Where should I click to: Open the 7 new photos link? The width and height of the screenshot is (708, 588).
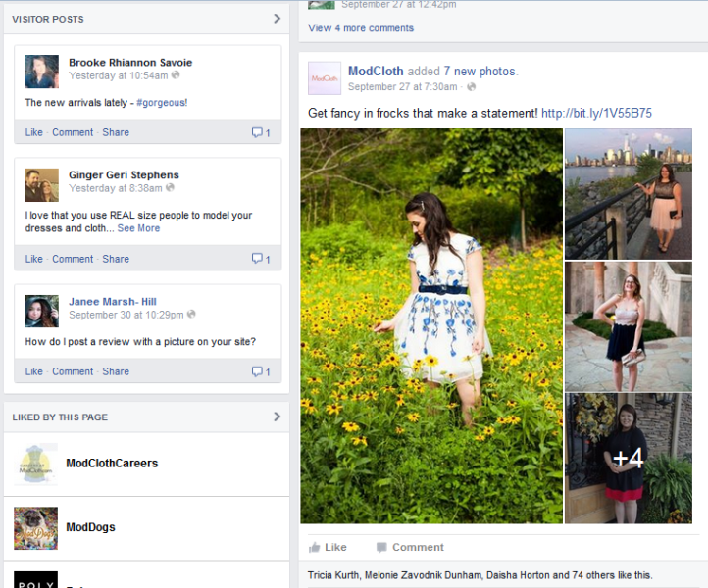480,71
